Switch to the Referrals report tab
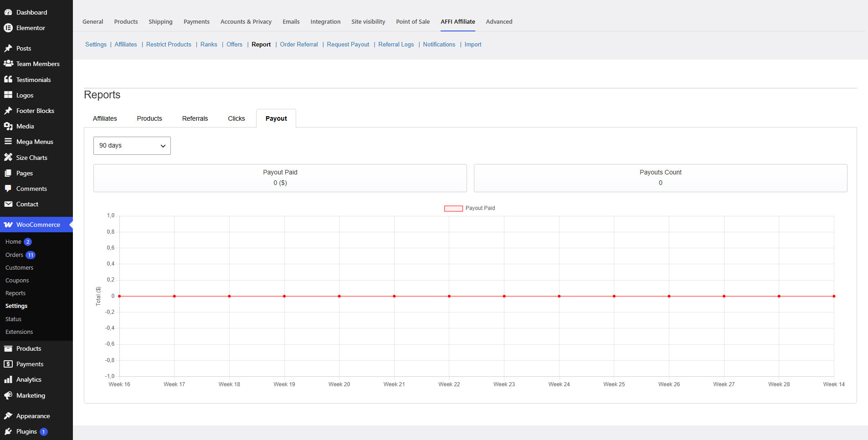 [195, 118]
